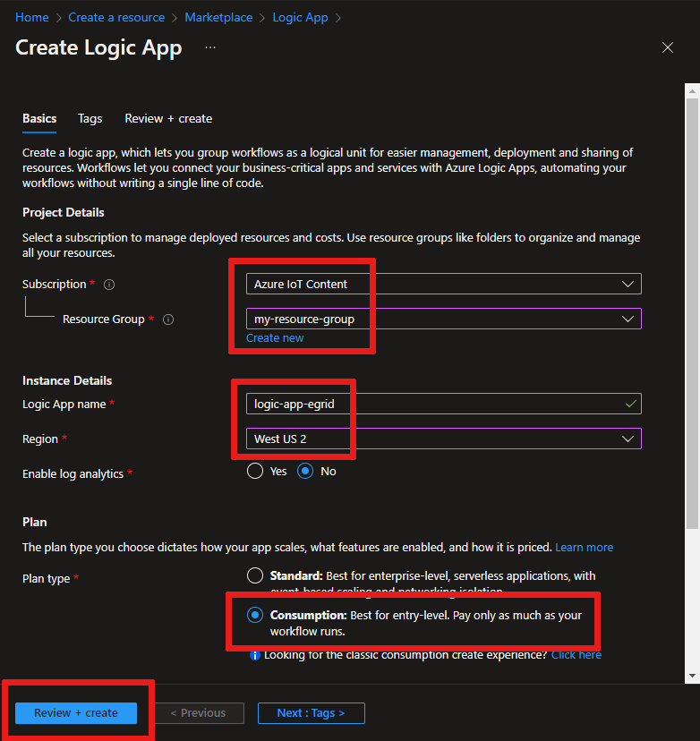700x741 pixels.
Task: Switch to the Tags tab
Action: (90, 119)
